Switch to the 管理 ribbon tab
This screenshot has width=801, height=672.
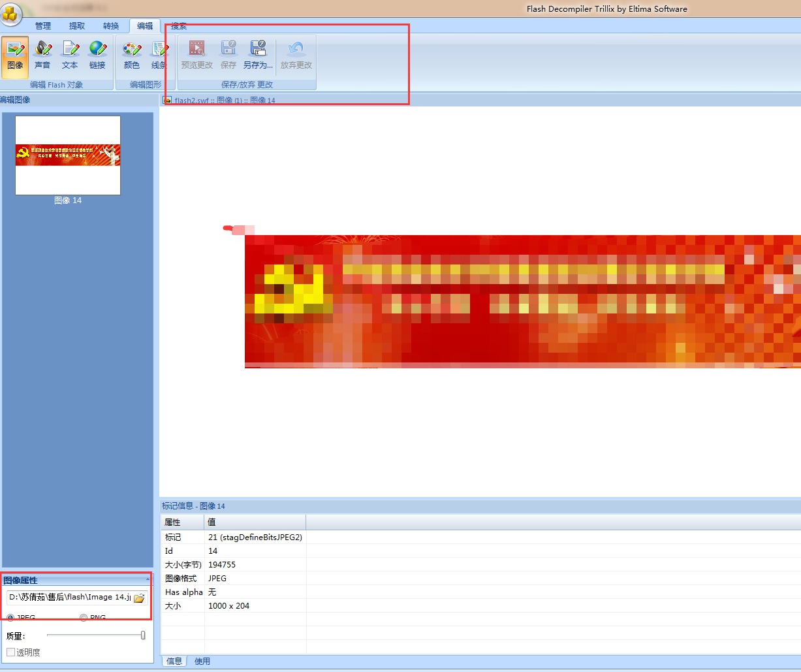[43, 26]
